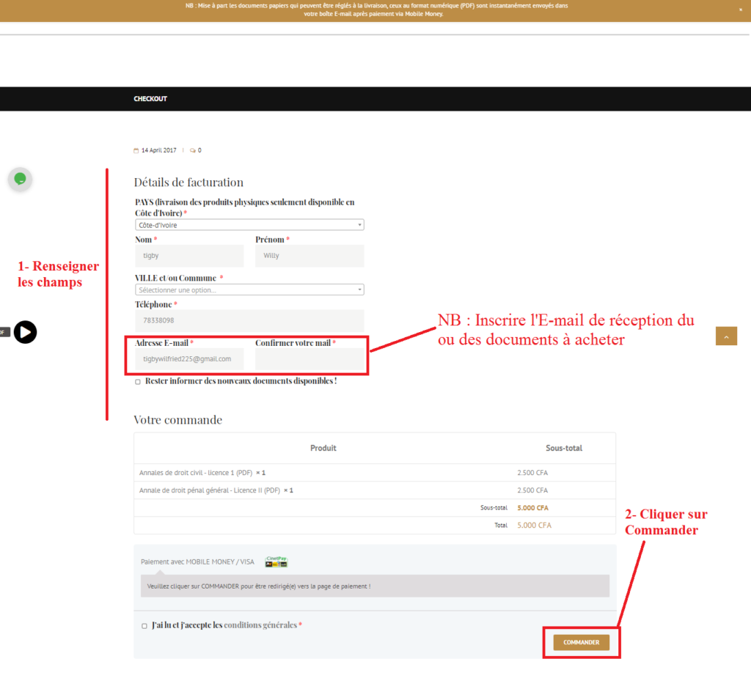Open the PAYS dropdown showing Côte-d'Ivoire
The image size is (751, 700).
(249, 224)
